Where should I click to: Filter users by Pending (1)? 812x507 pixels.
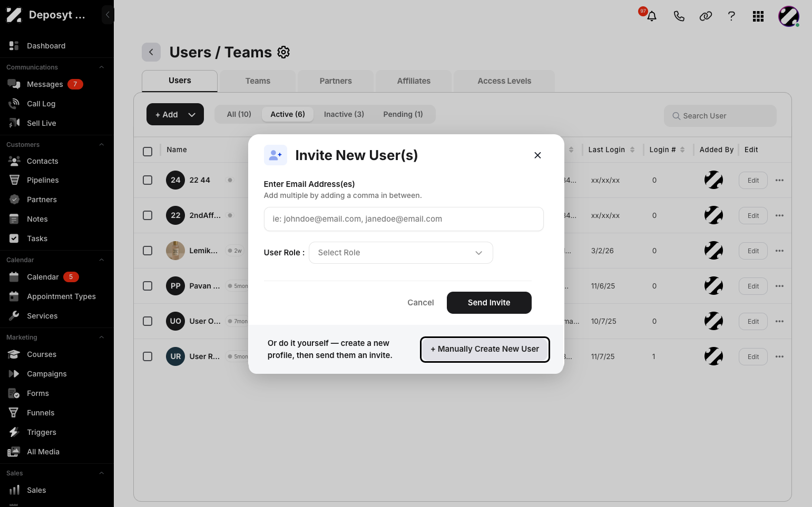pyautogui.click(x=403, y=114)
